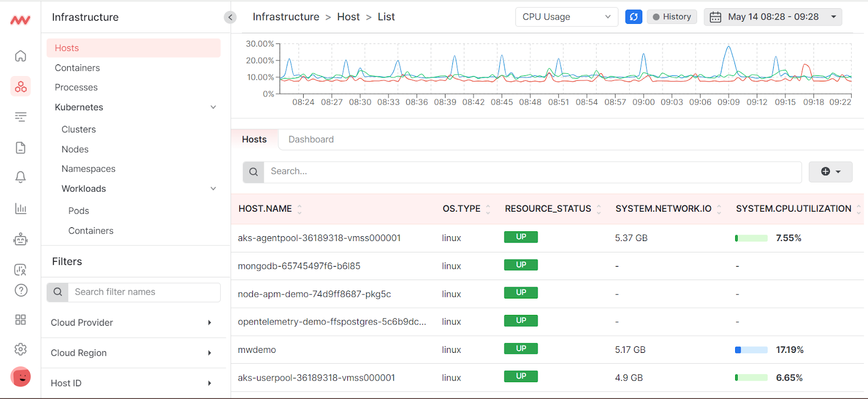Open host aks-userpool-36189318-vmss000001
The height and width of the screenshot is (399, 868).
[x=316, y=378]
